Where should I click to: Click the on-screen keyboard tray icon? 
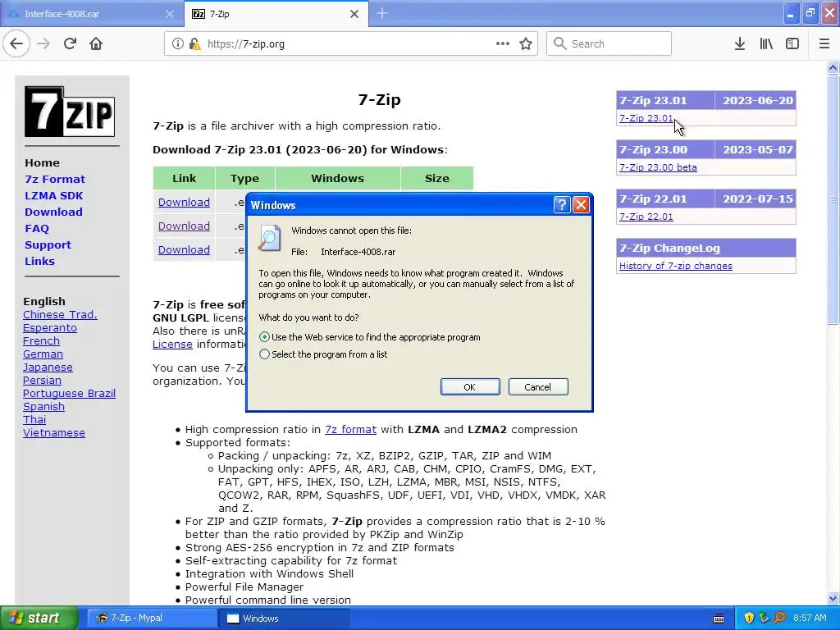coord(719,619)
